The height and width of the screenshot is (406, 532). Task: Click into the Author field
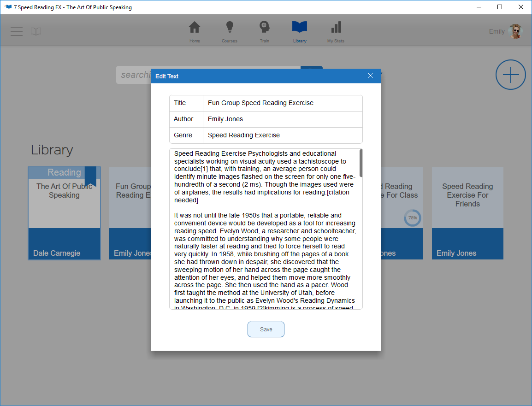[x=282, y=119]
